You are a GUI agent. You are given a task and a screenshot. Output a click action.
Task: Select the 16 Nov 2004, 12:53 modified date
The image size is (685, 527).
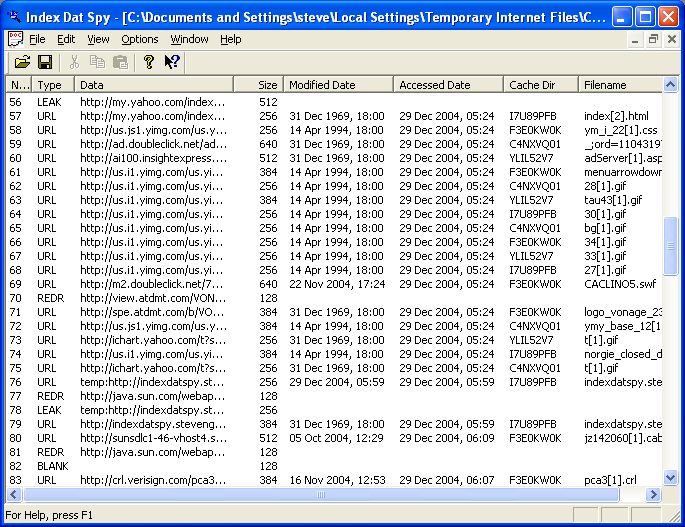pos(337,480)
